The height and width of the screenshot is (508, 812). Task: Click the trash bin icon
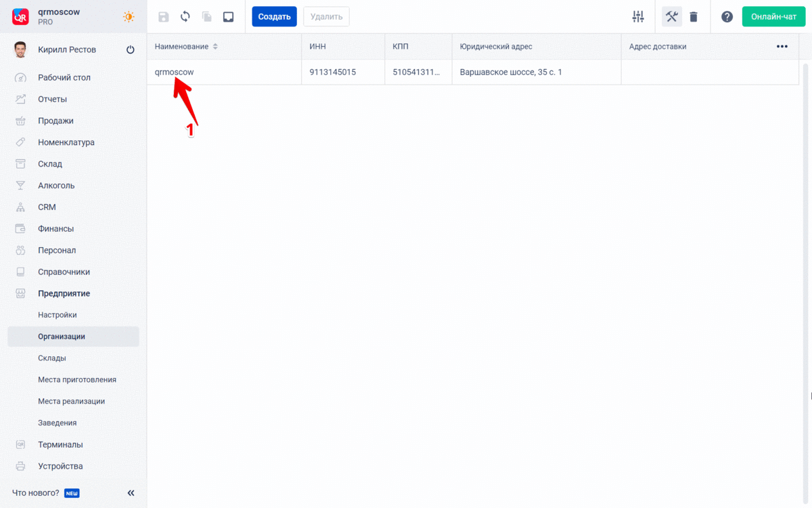(694, 17)
